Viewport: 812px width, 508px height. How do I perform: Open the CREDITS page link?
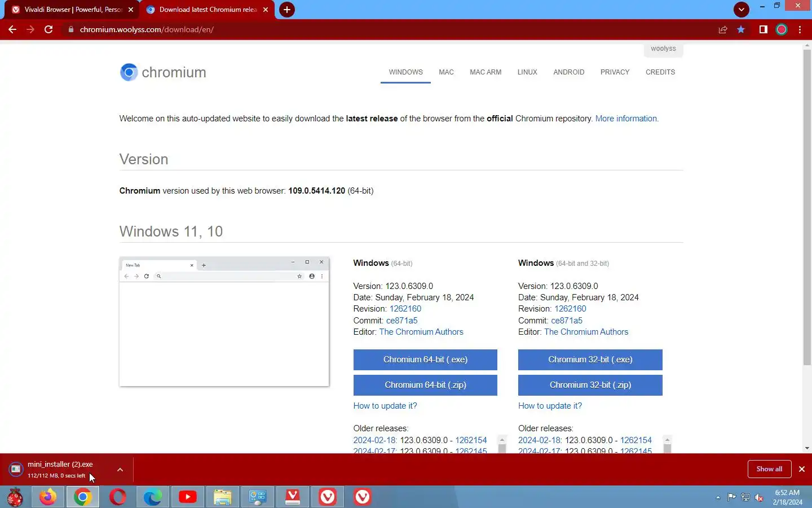pyautogui.click(x=660, y=72)
